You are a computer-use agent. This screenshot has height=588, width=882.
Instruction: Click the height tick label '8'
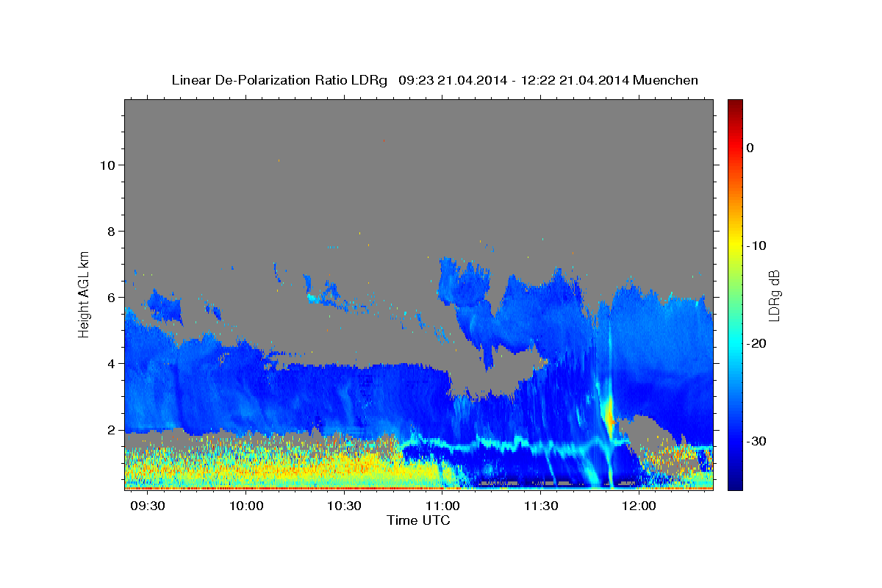[112, 231]
